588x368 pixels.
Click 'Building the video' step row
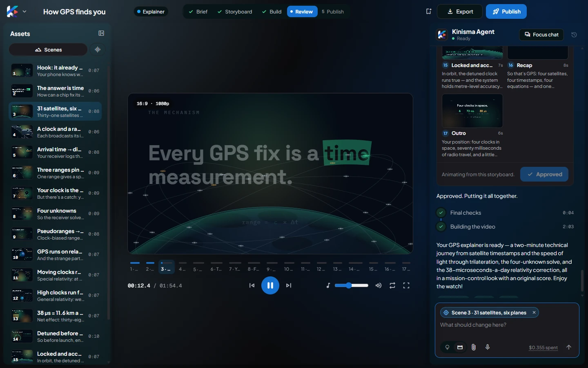pyautogui.click(x=505, y=227)
